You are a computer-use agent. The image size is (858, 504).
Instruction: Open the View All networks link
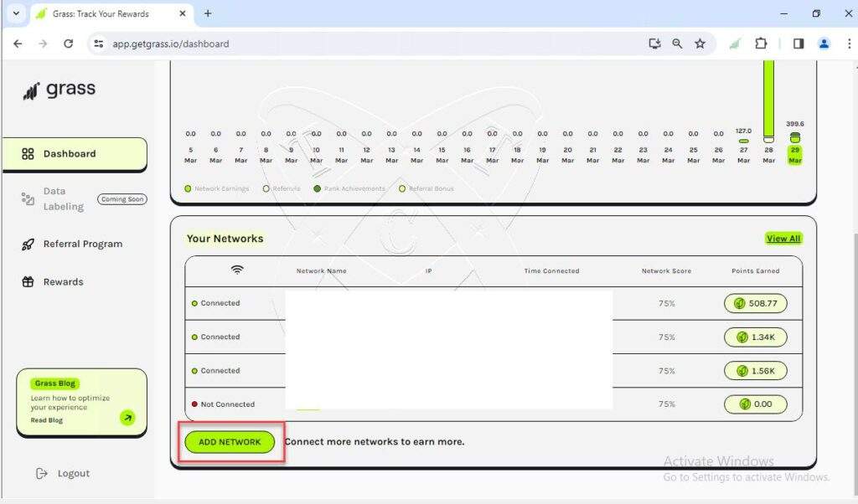(783, 239)
